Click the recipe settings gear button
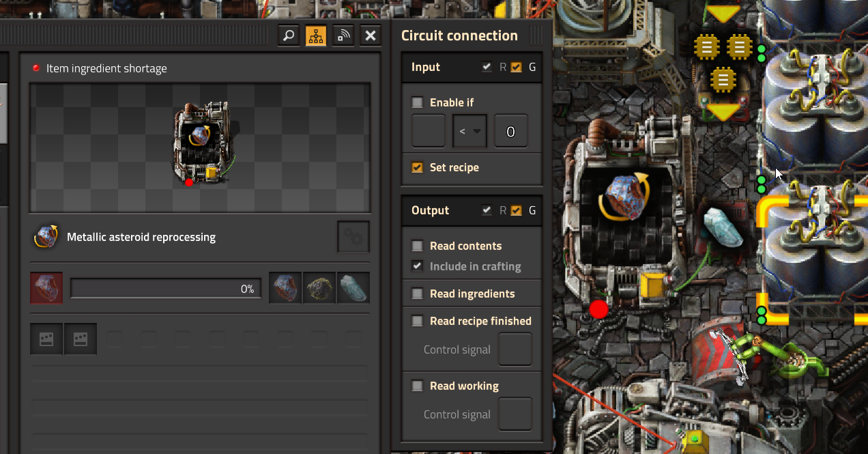The image size is (868, 454). pos(353,237)
